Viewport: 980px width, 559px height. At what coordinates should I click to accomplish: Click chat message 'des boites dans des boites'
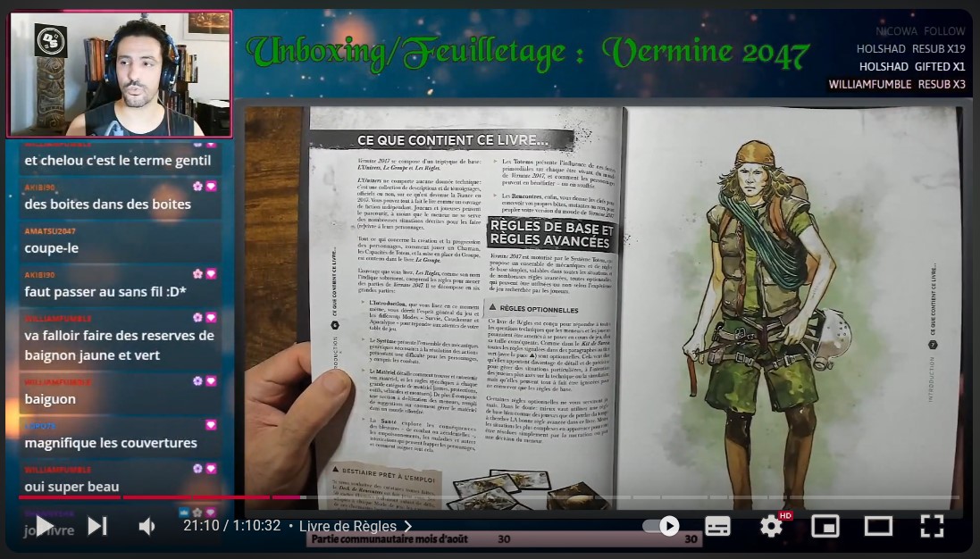(107, 204)
